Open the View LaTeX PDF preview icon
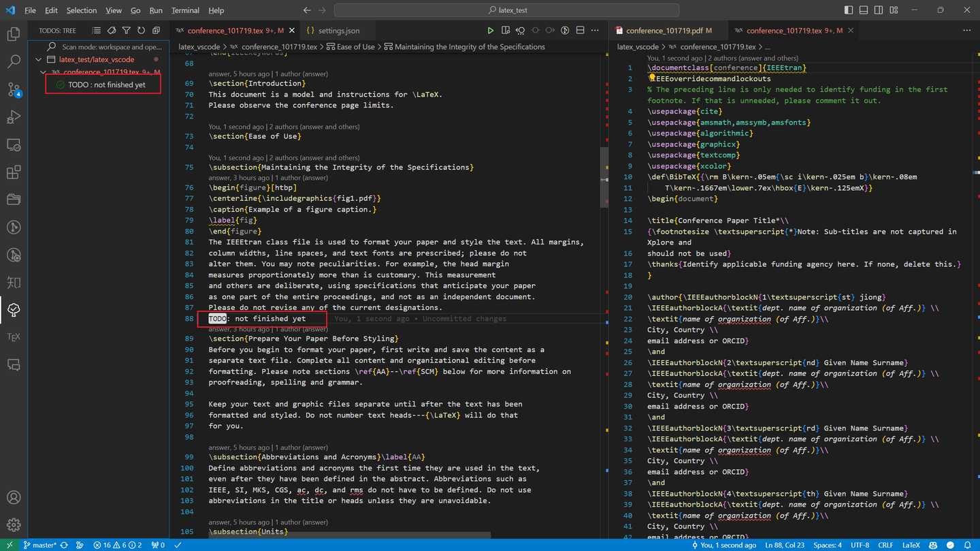The width and height of the screenshot is (980, 551). 504,30
